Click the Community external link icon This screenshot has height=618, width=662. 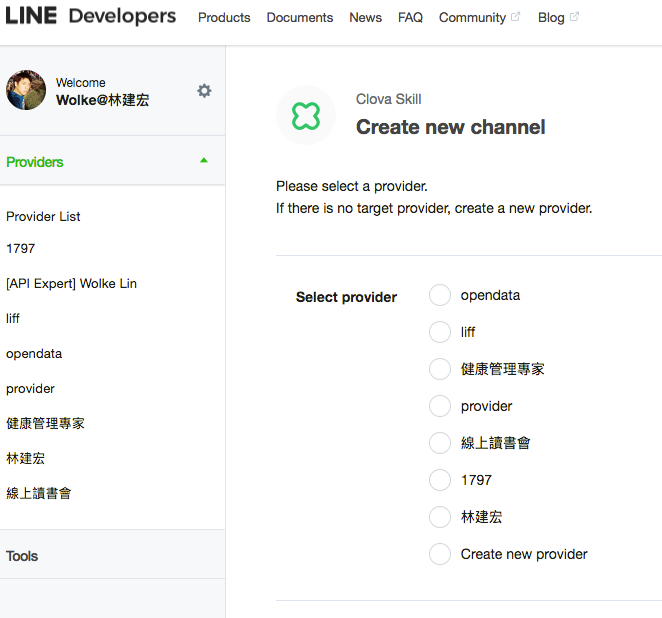[x=515, y=17]
